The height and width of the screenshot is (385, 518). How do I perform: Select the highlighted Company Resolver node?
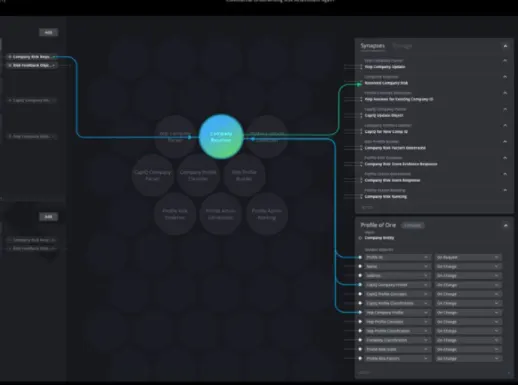tap(221, 137)
